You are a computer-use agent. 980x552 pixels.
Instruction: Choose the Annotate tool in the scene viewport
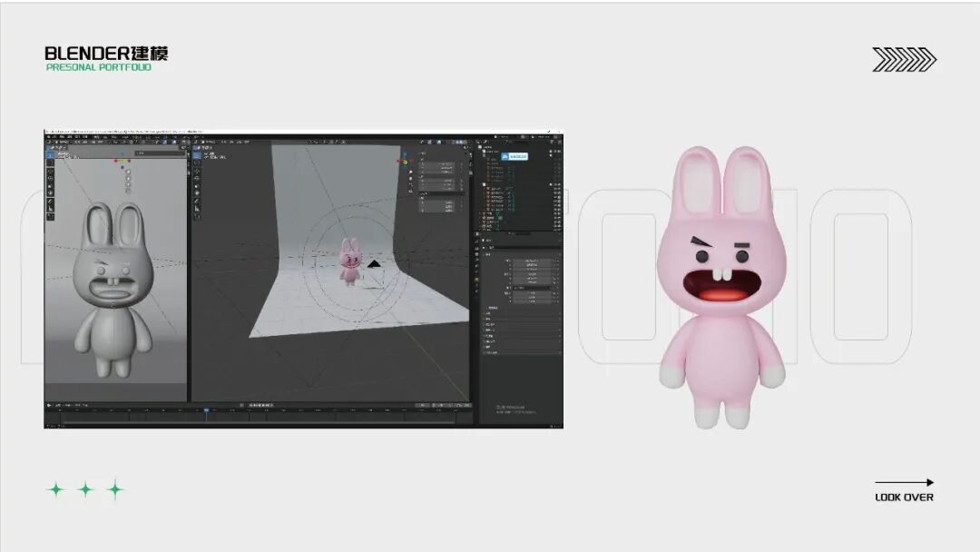click(197, 202)
